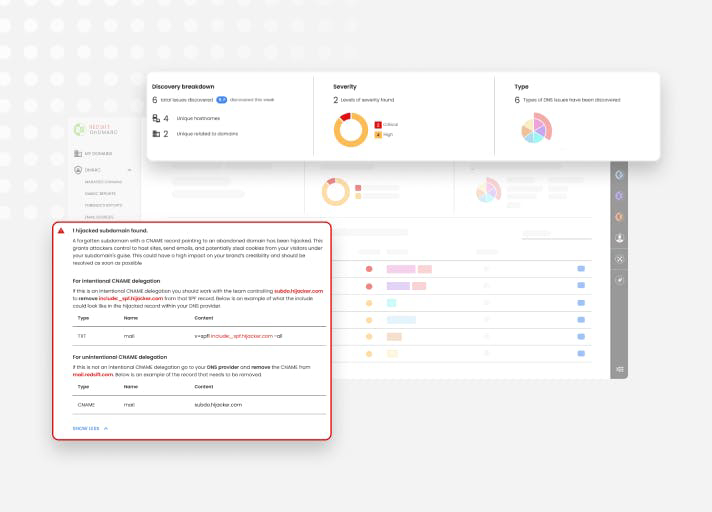The height and width of the screenshot is (512, 712).
Task: Click the orange High legend swatch
Action: (x=378, y=135)
